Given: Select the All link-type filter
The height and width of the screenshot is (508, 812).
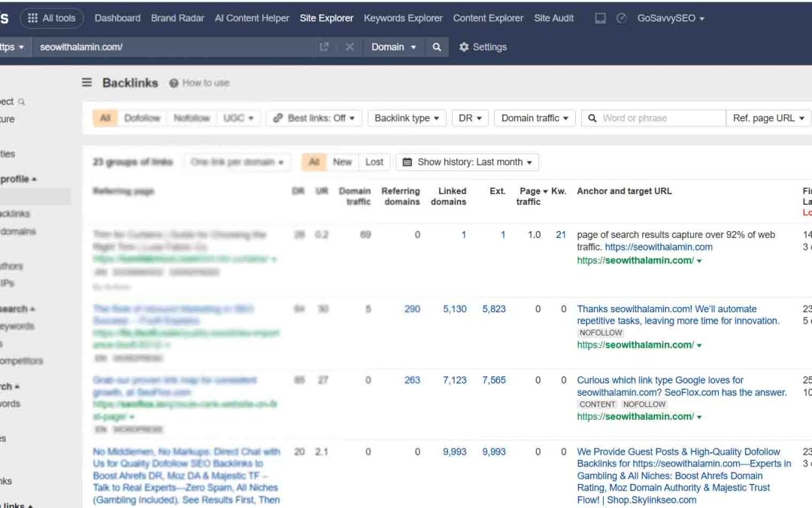Looking at the screenshot, I should point(105,118).
